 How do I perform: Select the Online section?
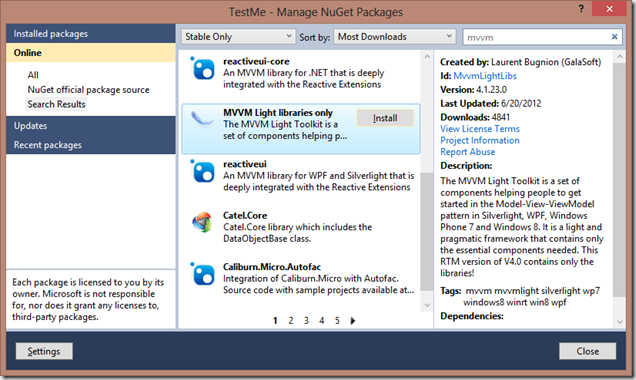[x=91, y=53]
